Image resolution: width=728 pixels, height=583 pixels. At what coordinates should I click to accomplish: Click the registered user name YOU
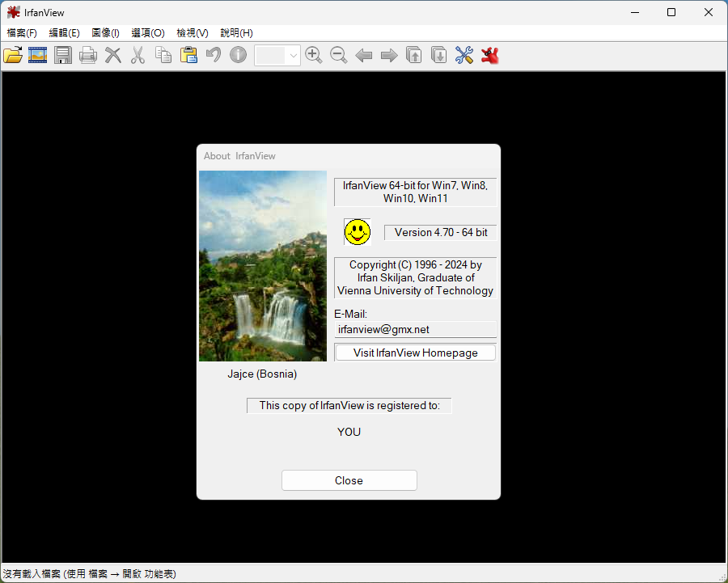pyautogui.click(x=349, y=432)
